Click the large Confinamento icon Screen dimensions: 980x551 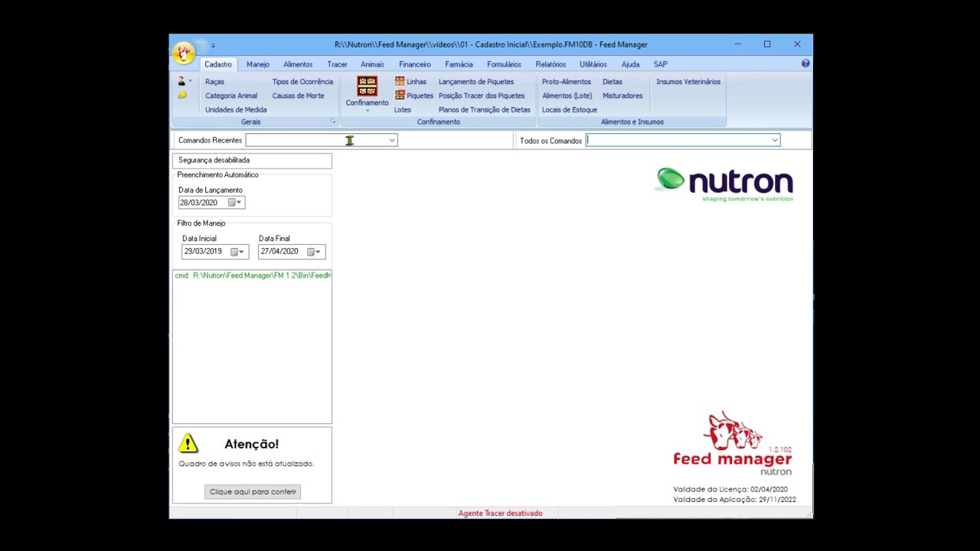[367, 86]
